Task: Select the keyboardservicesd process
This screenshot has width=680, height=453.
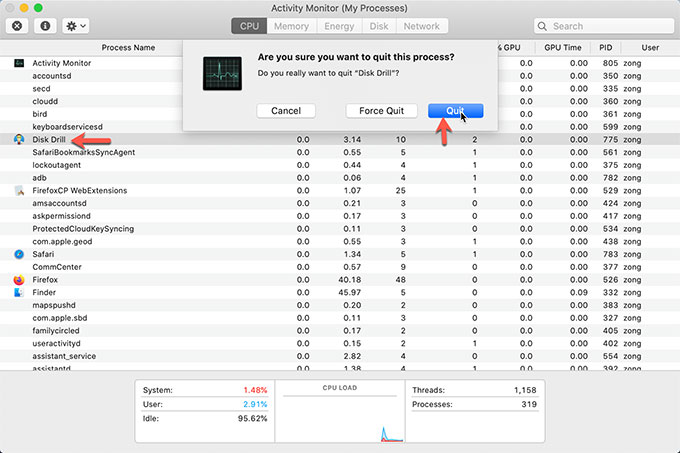Action: [x=67, y=127]
